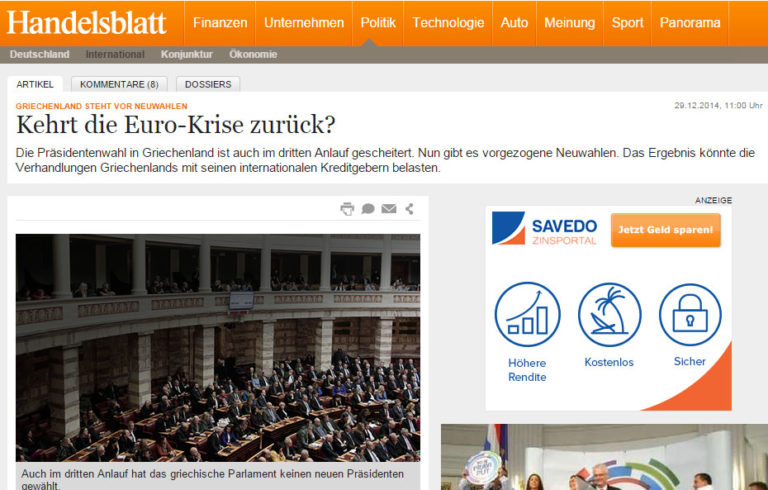
Task: Open the Finanzen section
Action: [x=220, y=23]
